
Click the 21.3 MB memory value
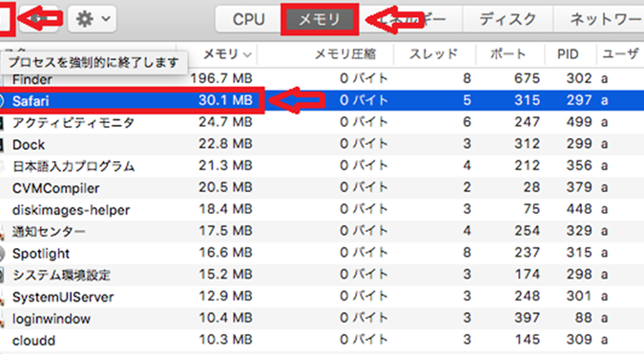[225, 165]
